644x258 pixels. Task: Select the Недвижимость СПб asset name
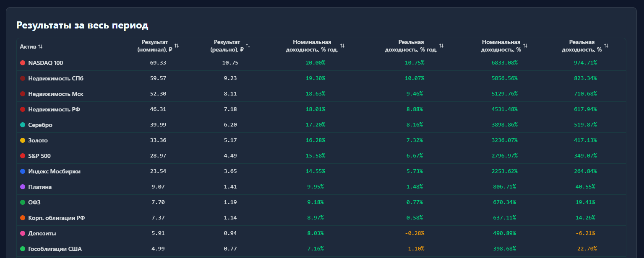[53, 78]
